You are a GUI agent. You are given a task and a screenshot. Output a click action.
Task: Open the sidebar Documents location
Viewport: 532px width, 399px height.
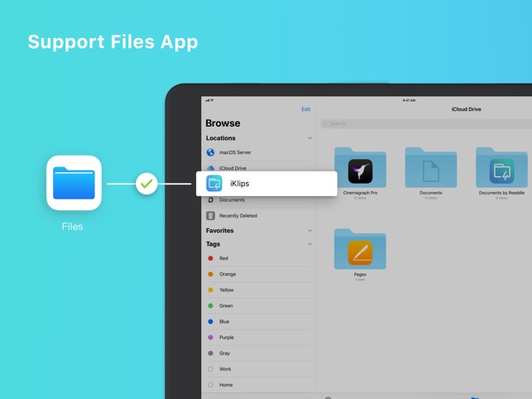click(258, 200)
